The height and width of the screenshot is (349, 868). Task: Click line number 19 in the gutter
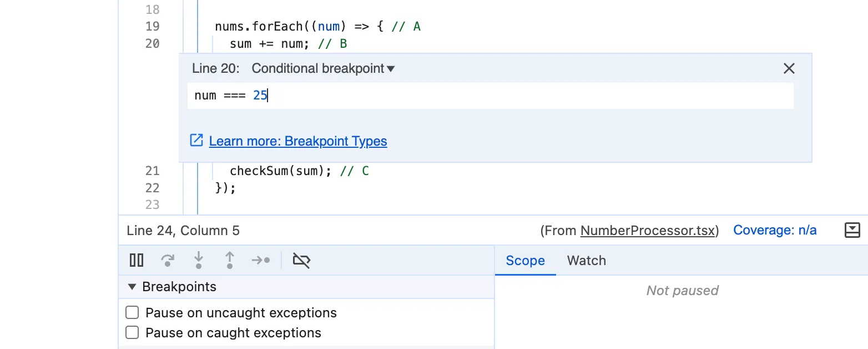click(152, 26)
